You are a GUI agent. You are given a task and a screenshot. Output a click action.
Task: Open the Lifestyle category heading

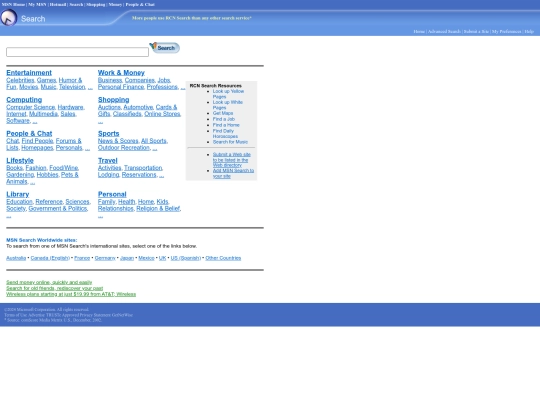click(20, 160)
